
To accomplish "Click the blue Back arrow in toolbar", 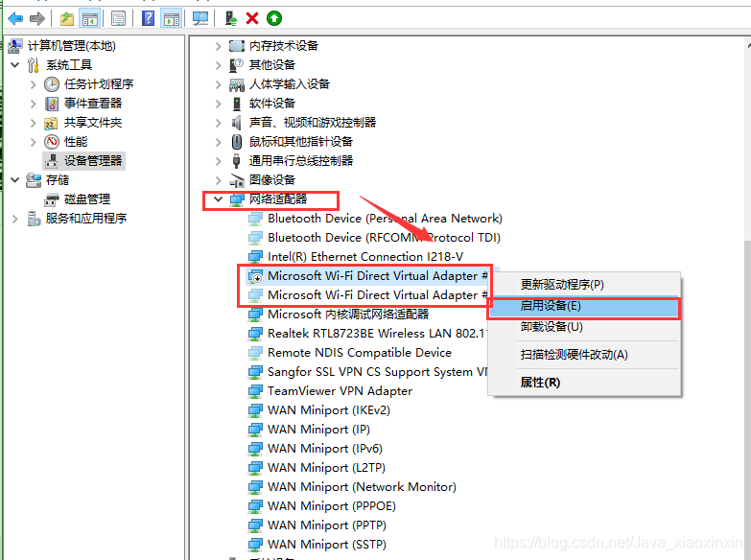I will point(15,18).
